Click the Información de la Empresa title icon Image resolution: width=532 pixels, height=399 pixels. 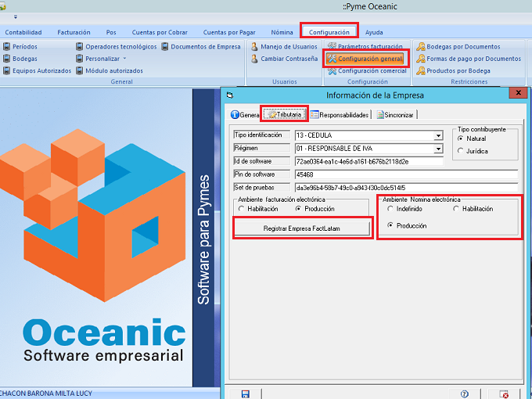coord(230,95)
